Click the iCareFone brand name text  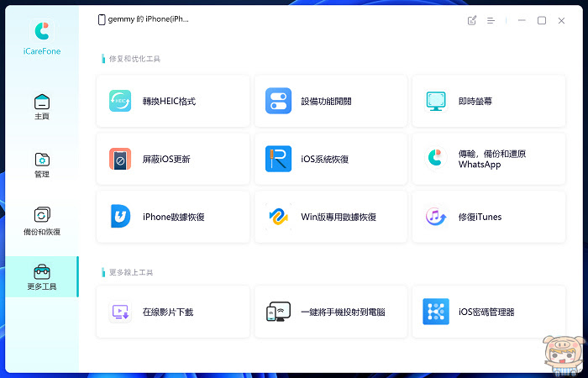pyautogui.click(x=42, y=51)
